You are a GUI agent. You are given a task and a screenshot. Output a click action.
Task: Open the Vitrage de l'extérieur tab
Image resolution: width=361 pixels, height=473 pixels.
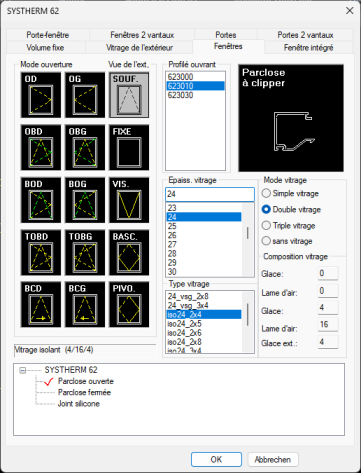[x=139, y=48]
